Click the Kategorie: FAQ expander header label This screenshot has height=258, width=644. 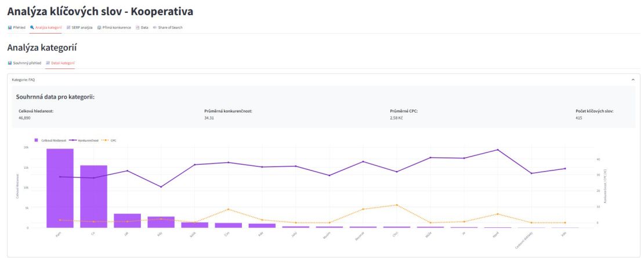coord(23,79)
